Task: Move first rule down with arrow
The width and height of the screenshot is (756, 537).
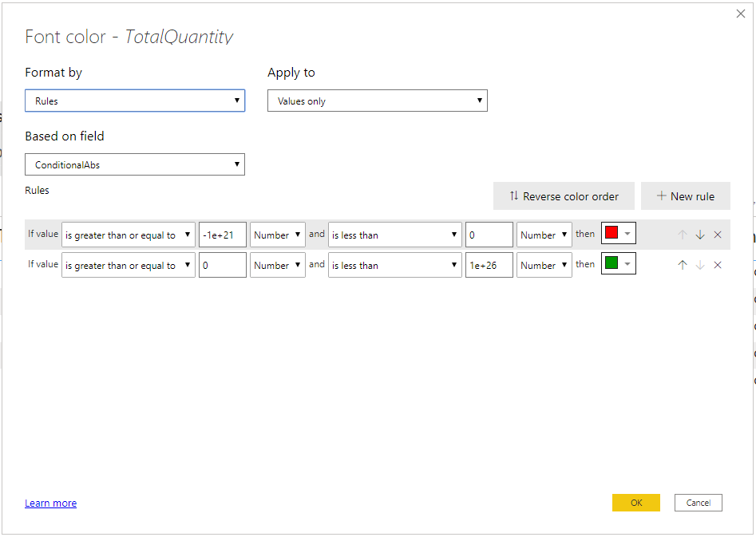Action: pyautogui.click(x=700, y=235)
